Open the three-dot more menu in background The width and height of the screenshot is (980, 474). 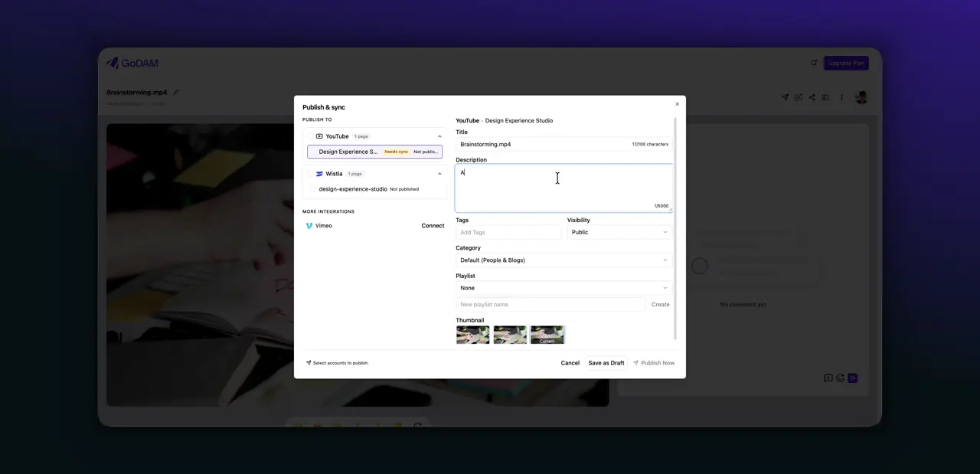(x=841, y=97)
